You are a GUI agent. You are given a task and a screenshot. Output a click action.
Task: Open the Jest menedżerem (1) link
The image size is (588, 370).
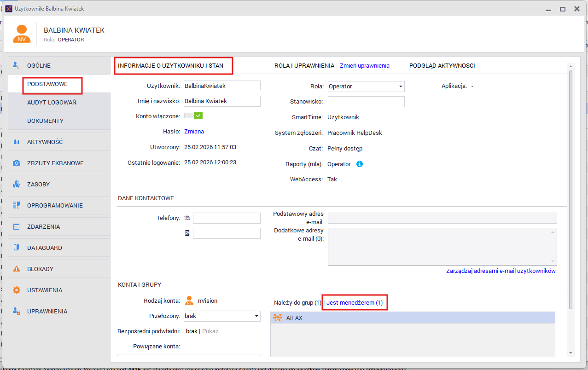point(355,303)
